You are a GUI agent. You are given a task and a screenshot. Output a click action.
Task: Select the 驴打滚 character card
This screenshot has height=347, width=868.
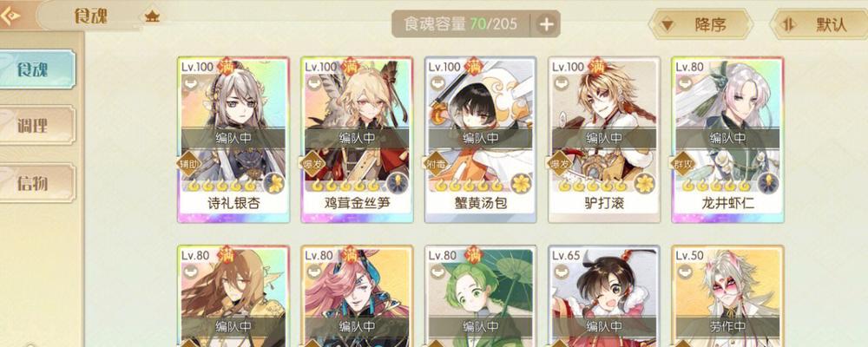coord(604,140)
